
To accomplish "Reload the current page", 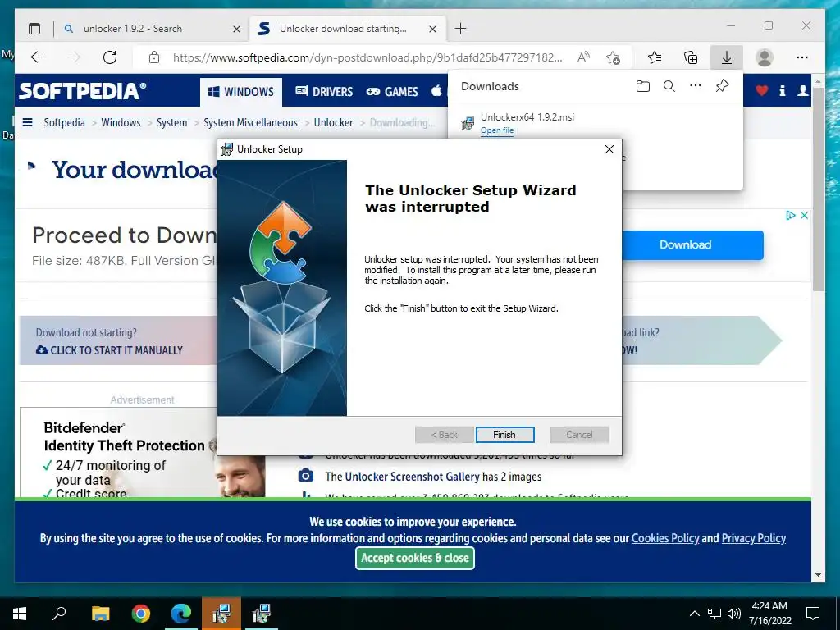I will pos(110,57).
